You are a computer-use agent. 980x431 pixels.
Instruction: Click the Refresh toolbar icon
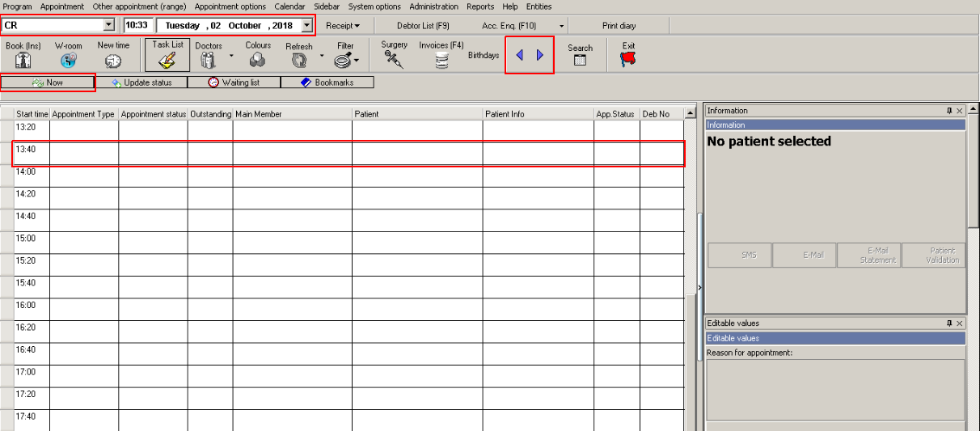(x=298, y=61)
